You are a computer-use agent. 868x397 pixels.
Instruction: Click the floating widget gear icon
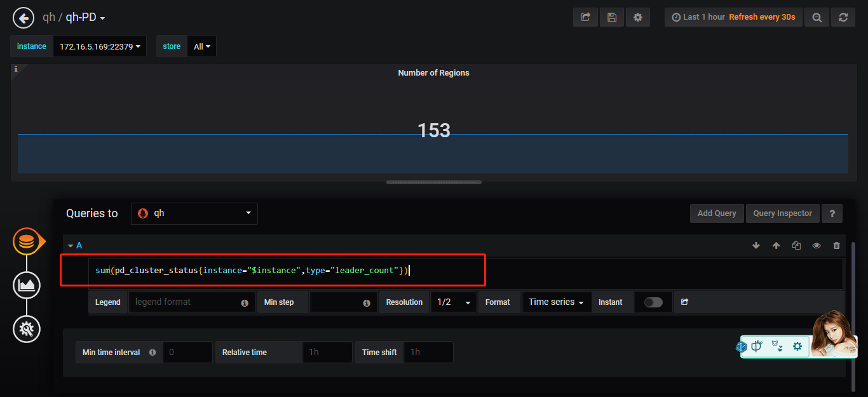[x=797, y=346]
